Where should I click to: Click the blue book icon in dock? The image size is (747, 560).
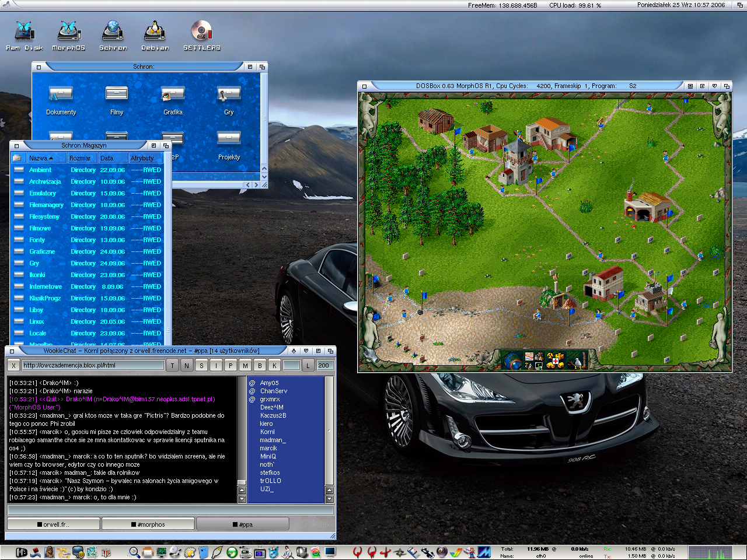tap(203, 552)
